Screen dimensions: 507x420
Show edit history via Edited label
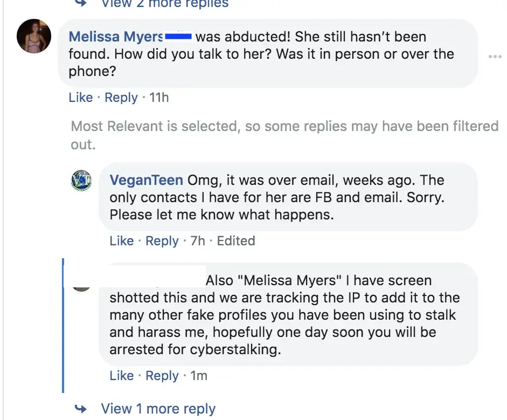point(236,241)
